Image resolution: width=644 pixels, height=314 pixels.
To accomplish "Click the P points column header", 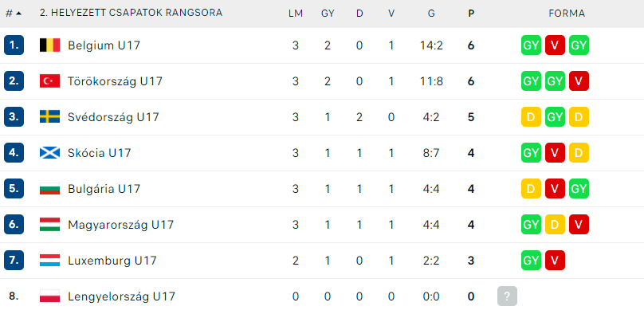I will tap(471, 14).
